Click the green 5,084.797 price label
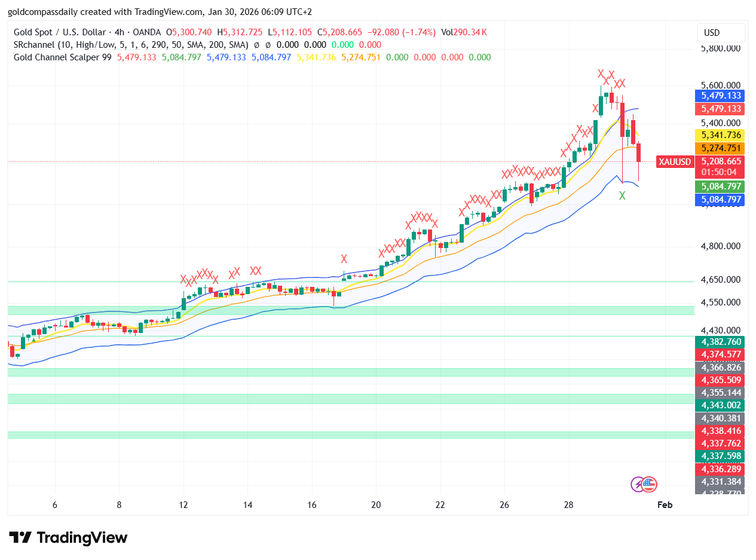756x560 pixels. (719, 186)
